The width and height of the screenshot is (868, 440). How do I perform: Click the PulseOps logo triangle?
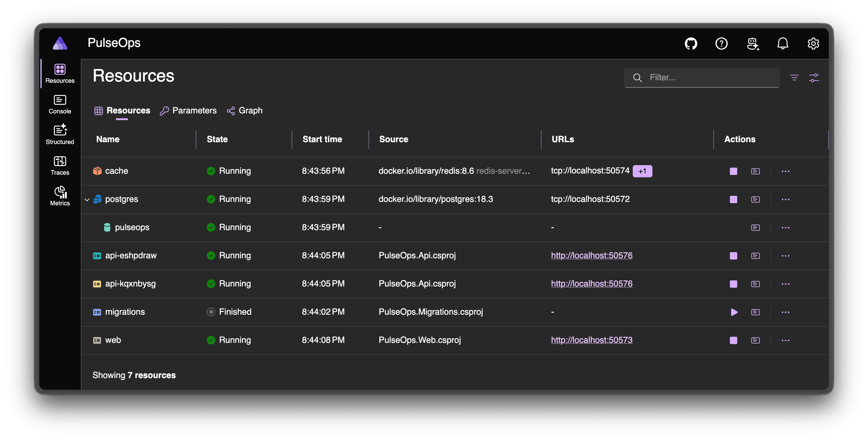click(60, 43)
